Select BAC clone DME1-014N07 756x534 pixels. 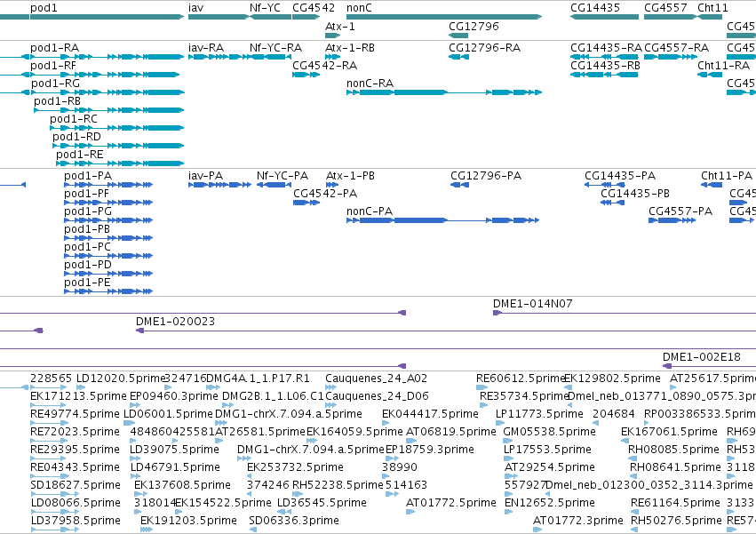pyautogui.click(x=532, y=304)
